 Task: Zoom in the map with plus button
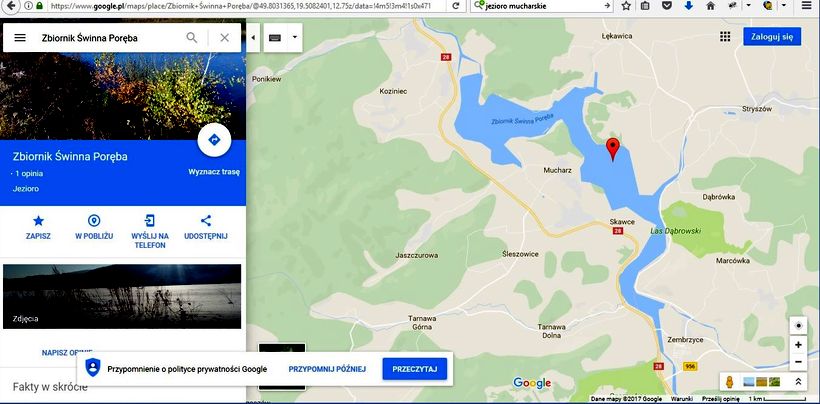click(797, 345)
